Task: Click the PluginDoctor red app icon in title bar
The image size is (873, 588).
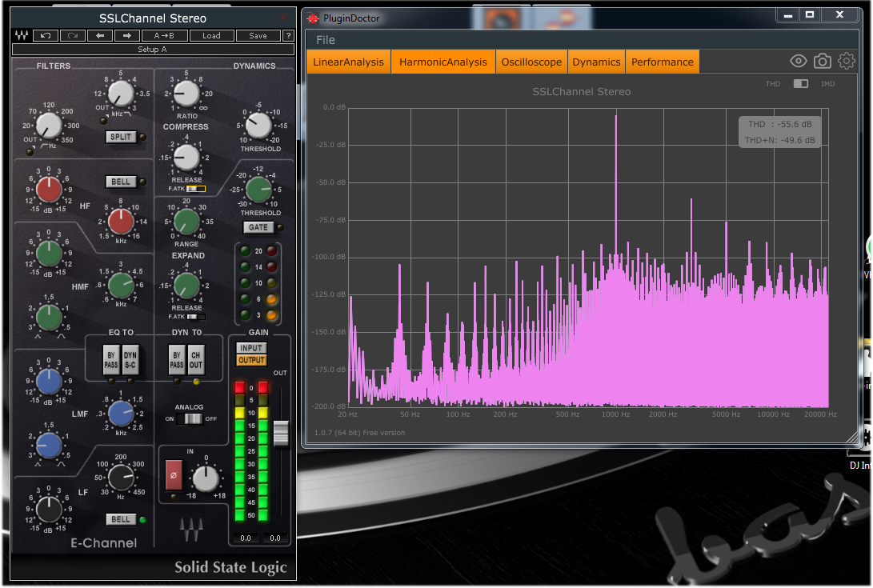Action: [313, 18]
